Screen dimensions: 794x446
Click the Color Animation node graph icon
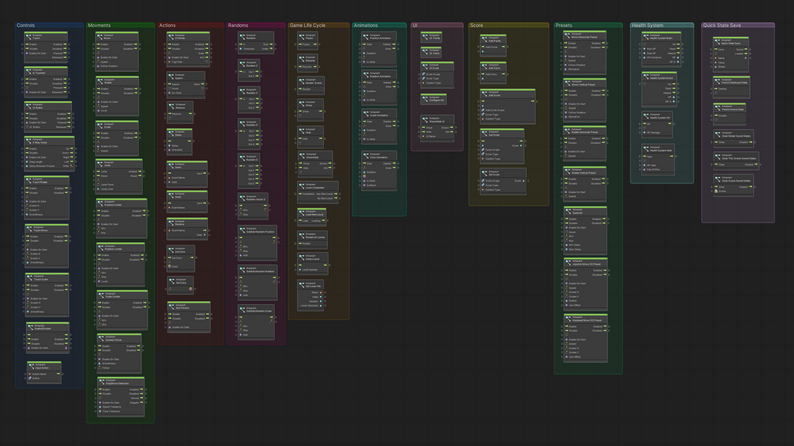(x=366, y=156)
